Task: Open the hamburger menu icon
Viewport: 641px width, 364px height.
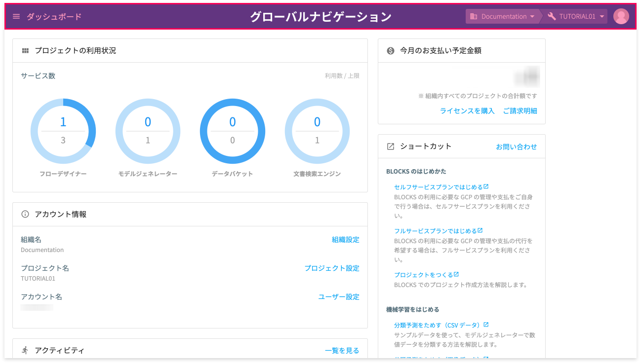Action: [x=16, y=16]
